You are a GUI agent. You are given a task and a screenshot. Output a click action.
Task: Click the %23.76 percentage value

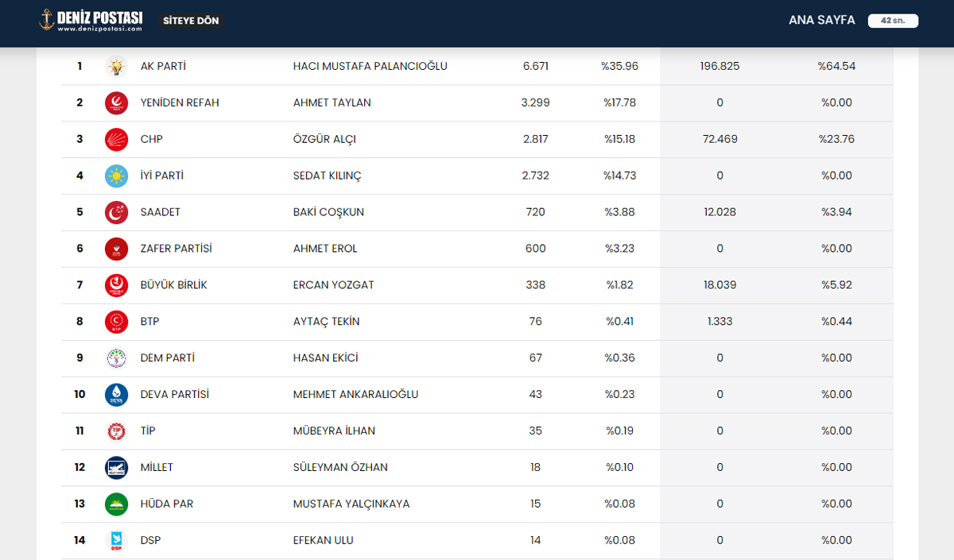click(x=837, y=140)
